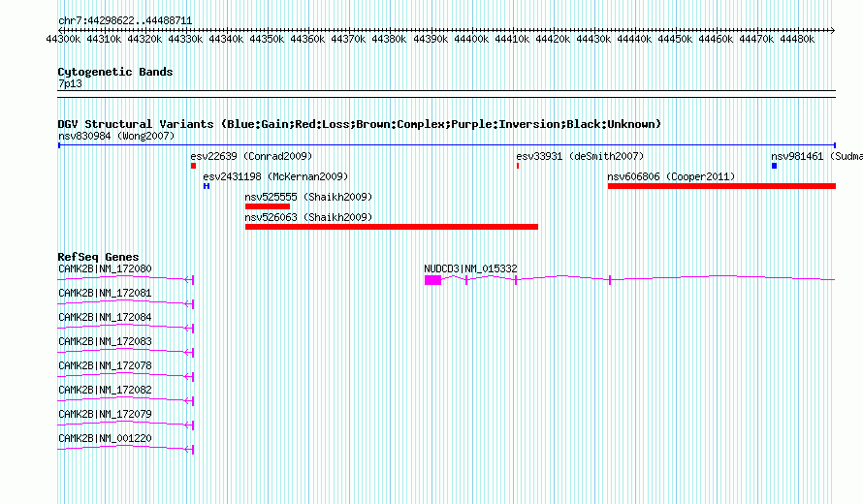Image resolution: width=863 pixels, height=504 pixels.
Task: Open the CAMK2B|NM_172078 gene label
Action: click(105, 365)
